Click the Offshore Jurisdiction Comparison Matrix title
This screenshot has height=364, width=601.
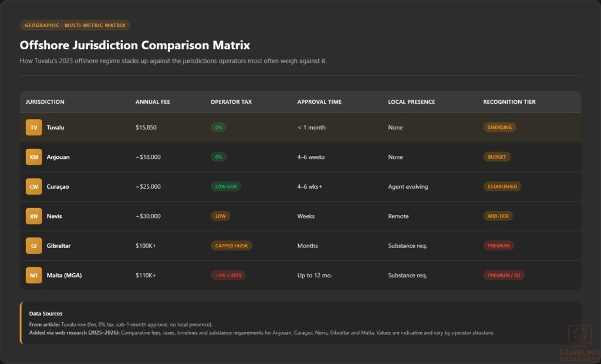point(135,45)
